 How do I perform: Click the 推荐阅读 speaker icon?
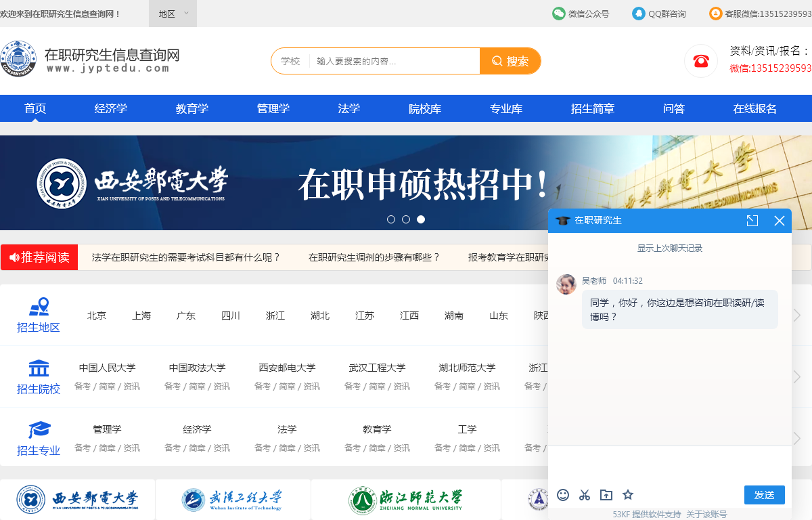tap(14, 257)
